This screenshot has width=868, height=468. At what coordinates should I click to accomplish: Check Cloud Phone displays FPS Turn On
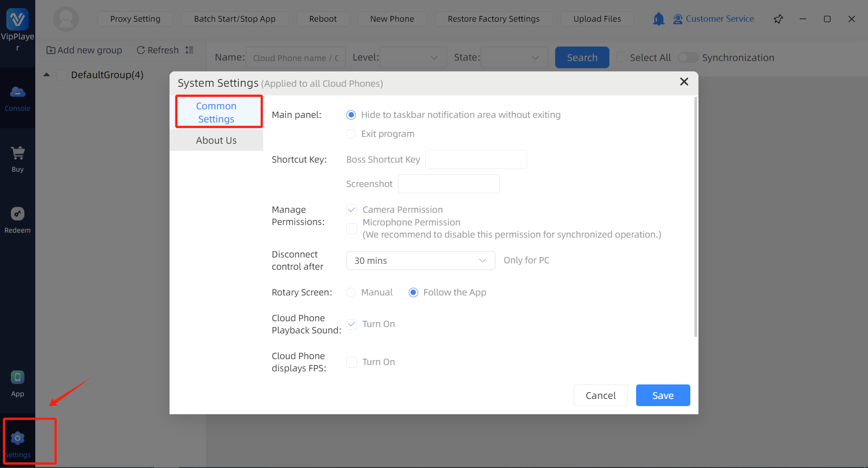(352, 362)
